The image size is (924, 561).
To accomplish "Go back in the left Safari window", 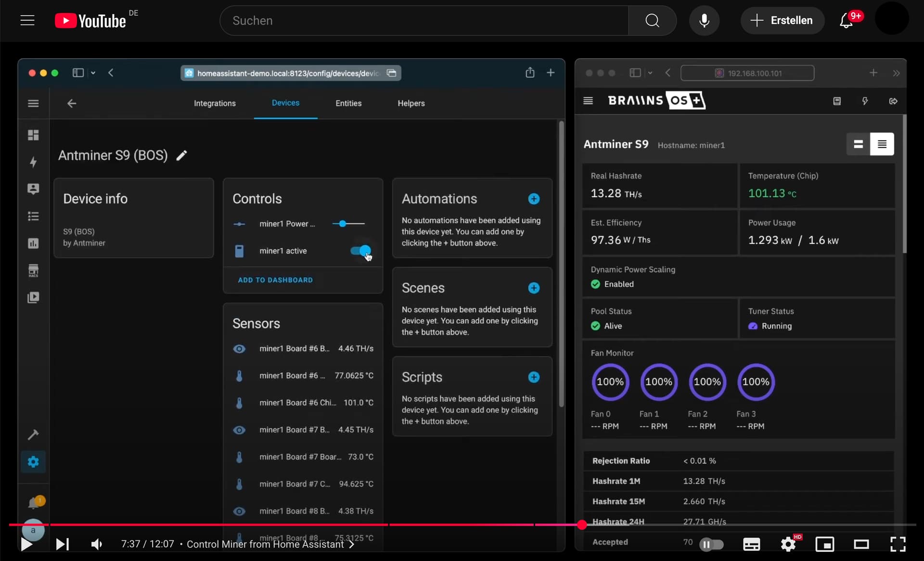I will tap(111, 73).
